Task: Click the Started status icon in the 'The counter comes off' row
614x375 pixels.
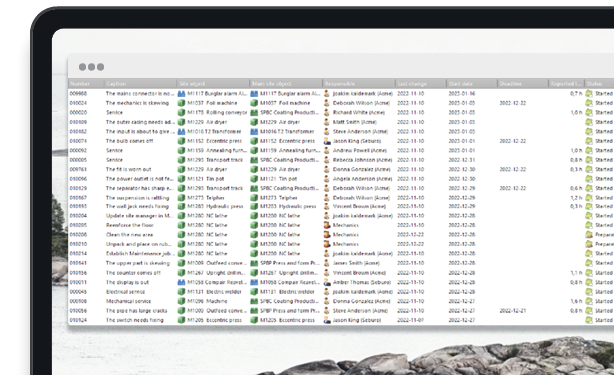Action: tap(589, 273)
